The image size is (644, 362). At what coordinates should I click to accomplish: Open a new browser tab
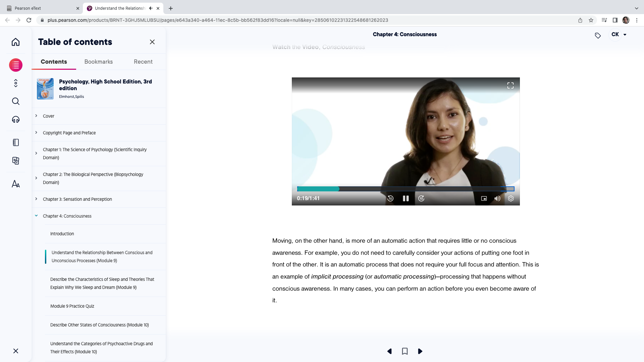tap(171, 8)
